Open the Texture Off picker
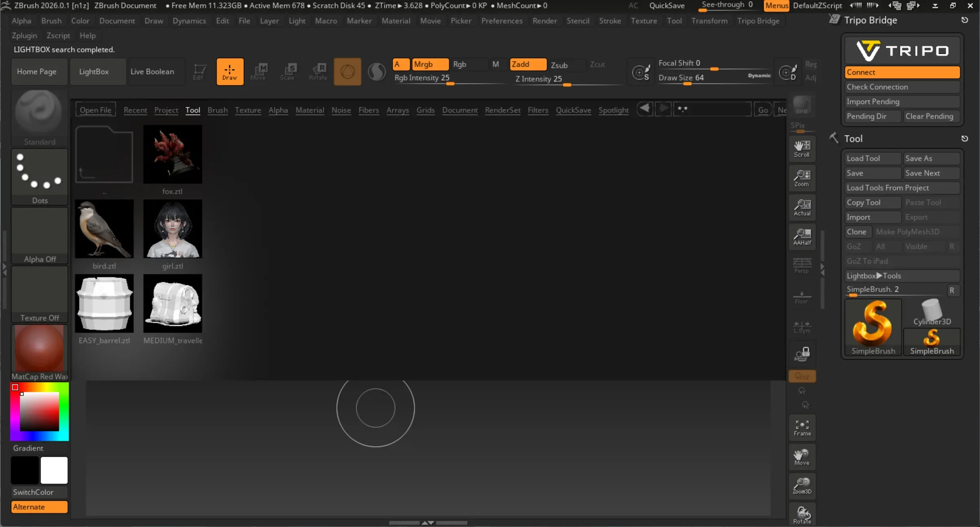 [40, 294]
